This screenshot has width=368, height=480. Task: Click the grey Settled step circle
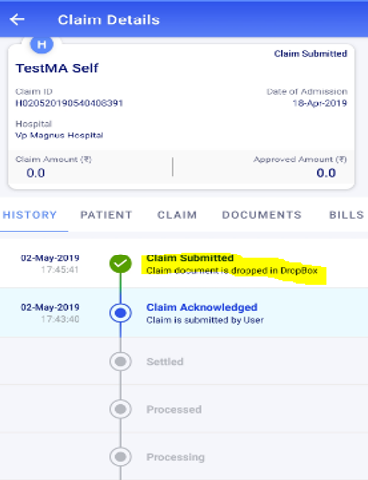point(120,361)
